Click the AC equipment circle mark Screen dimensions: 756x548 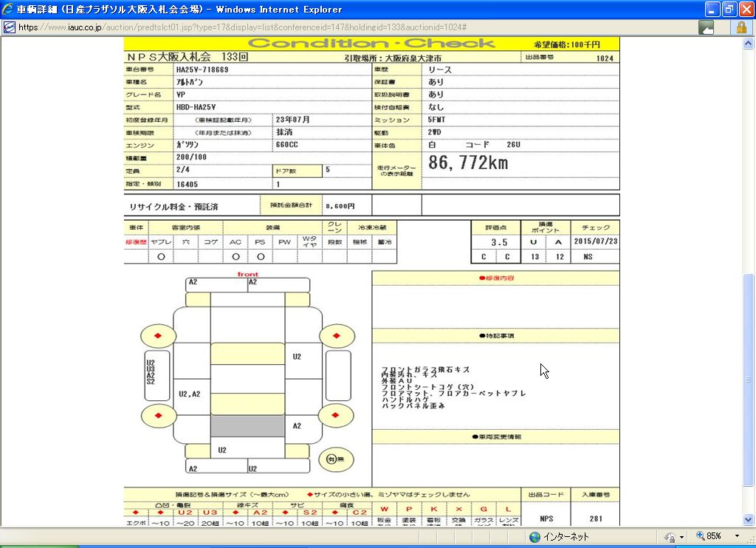point(235,256)
